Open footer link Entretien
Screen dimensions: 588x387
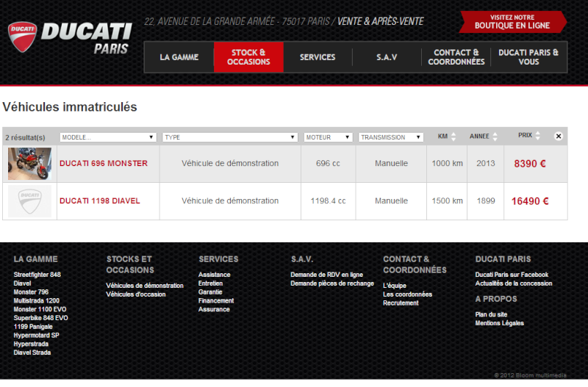click(210, 283)
